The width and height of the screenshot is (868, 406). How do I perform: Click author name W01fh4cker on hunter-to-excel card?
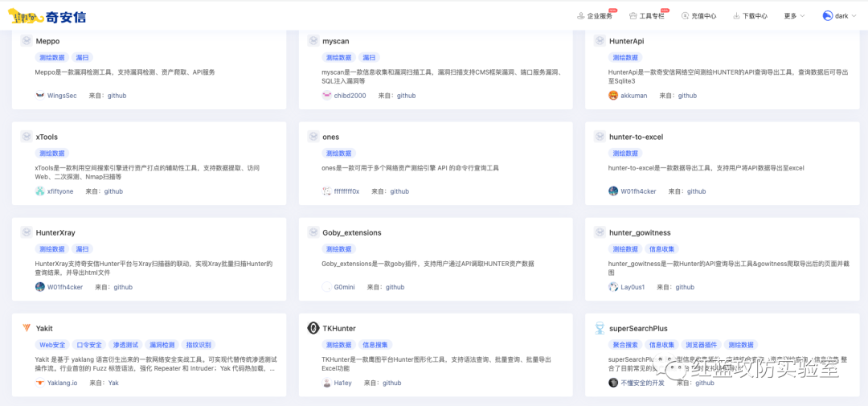pyautogui.click(x=638, y=191)
